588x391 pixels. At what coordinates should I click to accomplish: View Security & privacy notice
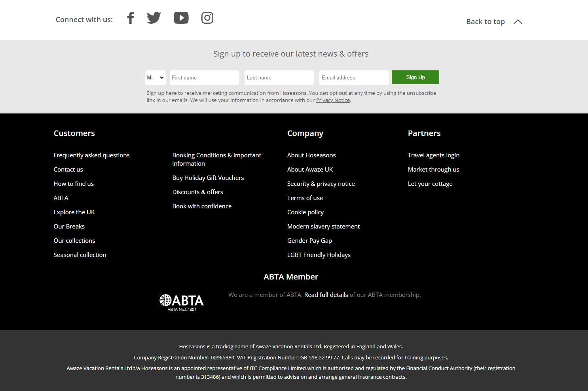321,184
